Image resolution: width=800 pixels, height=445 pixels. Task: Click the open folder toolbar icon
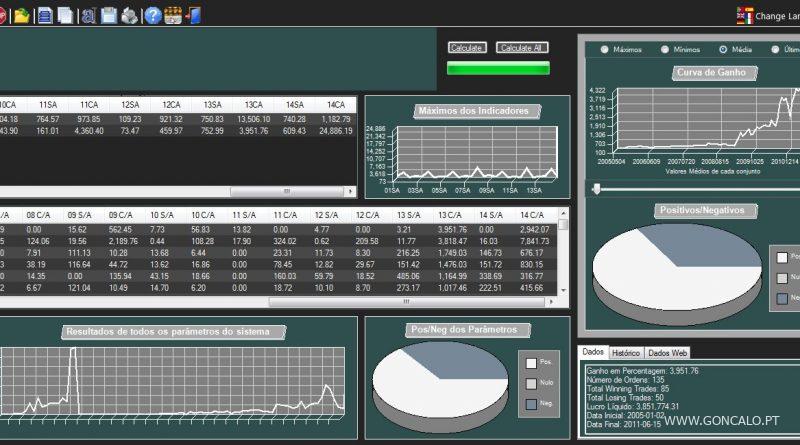(x=22, y=15)
